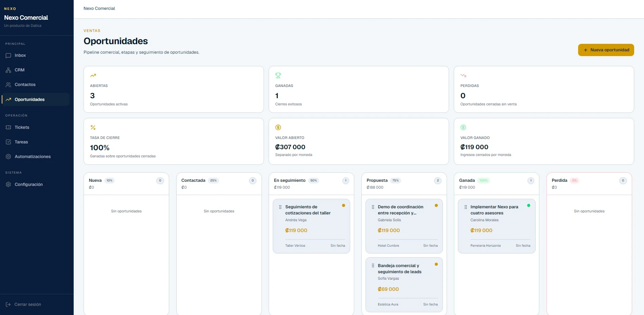
Task: Click drag handle on Demo de coordinación card
Action: click(373, 207)
